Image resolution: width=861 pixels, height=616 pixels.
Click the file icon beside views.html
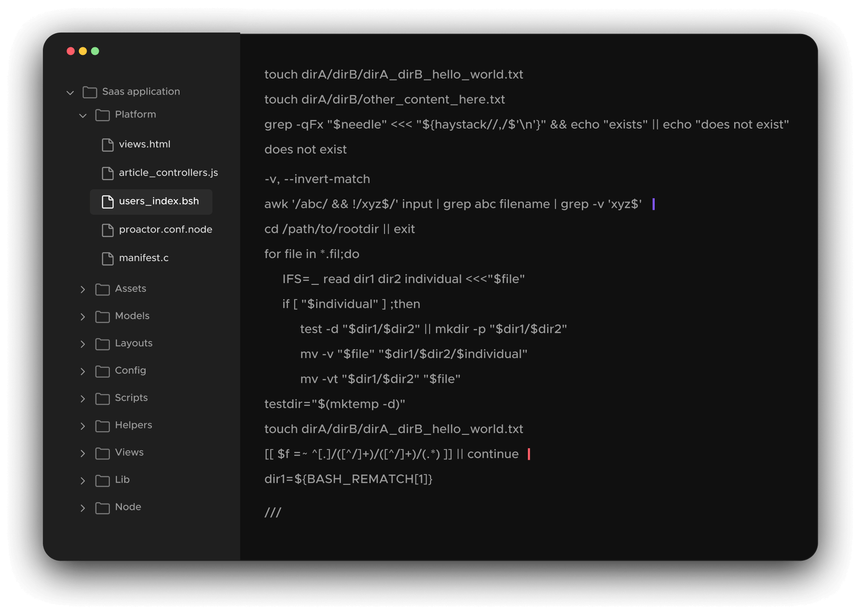107,145
